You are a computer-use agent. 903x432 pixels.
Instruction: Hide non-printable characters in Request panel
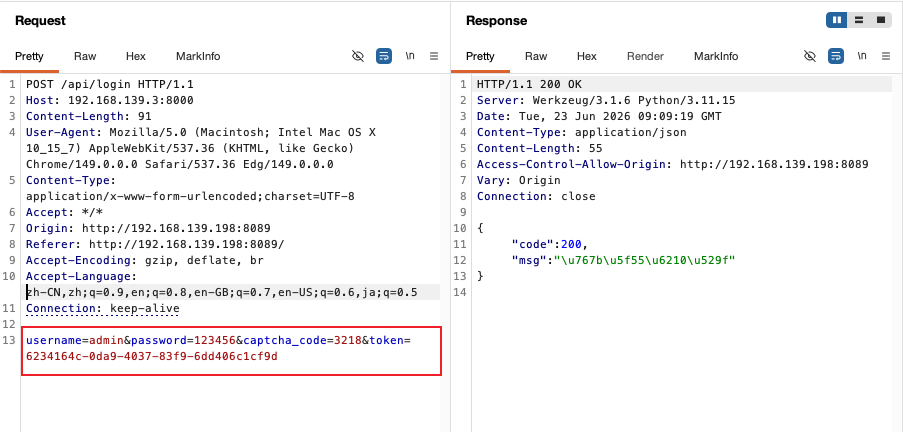coord(358,56)
